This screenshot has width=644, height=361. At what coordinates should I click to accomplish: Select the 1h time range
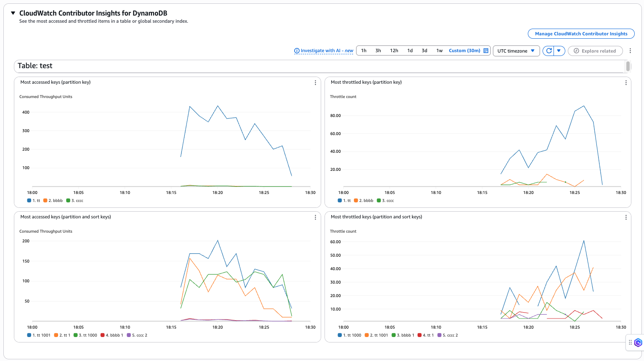364,50
